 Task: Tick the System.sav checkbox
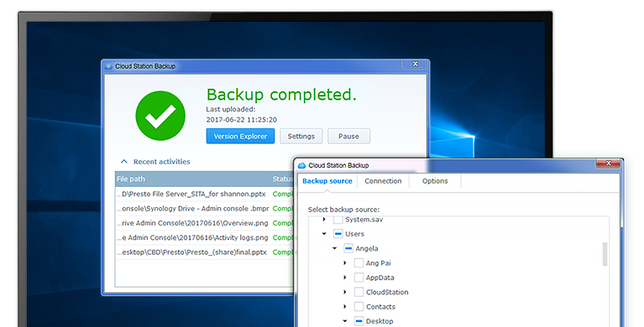point(338,220)
